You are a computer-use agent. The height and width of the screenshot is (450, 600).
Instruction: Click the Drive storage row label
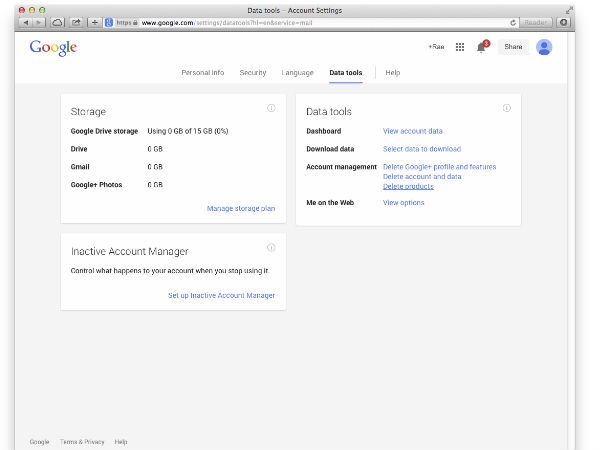pos(79,149)
